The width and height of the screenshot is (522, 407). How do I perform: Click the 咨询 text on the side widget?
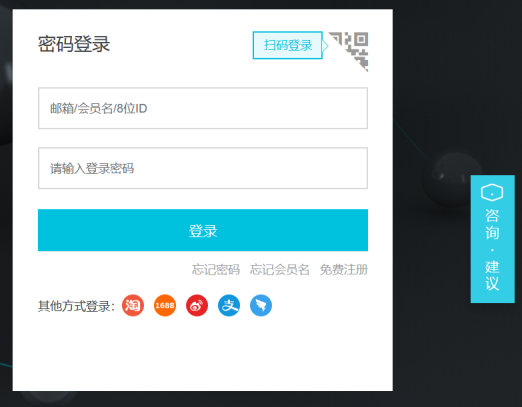(x=492, y=224)
